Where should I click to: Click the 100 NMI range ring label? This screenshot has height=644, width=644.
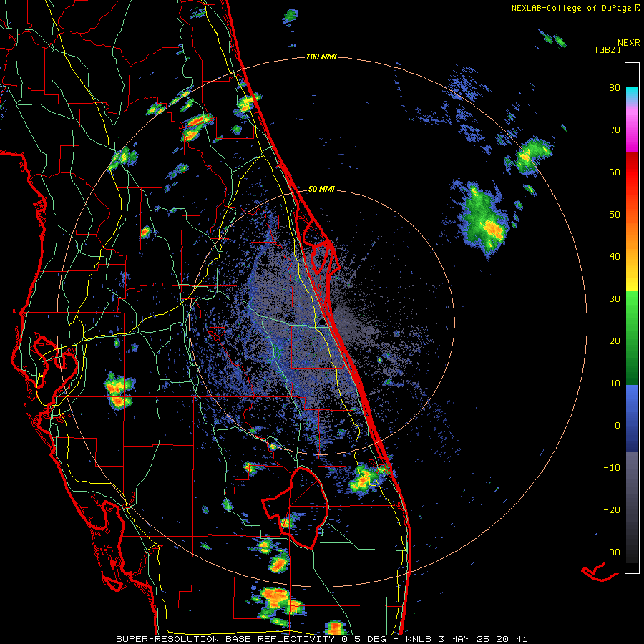point(321,57)
